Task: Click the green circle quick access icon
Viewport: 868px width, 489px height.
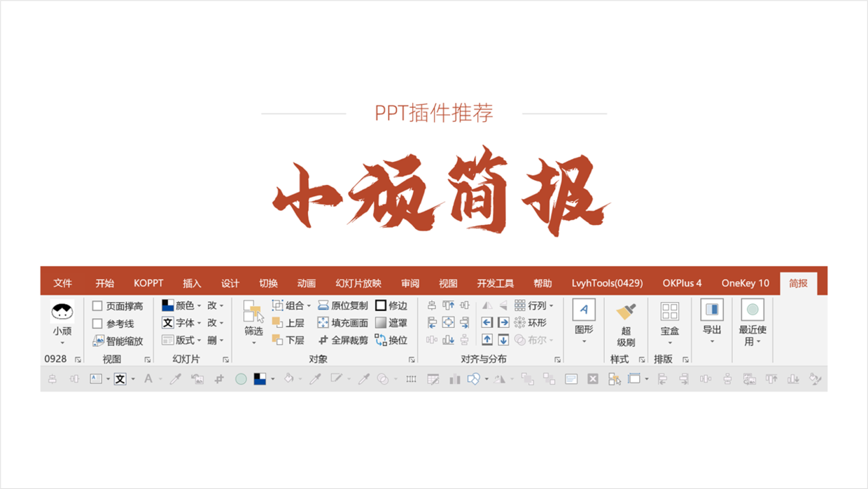Action: pos(241,379)
